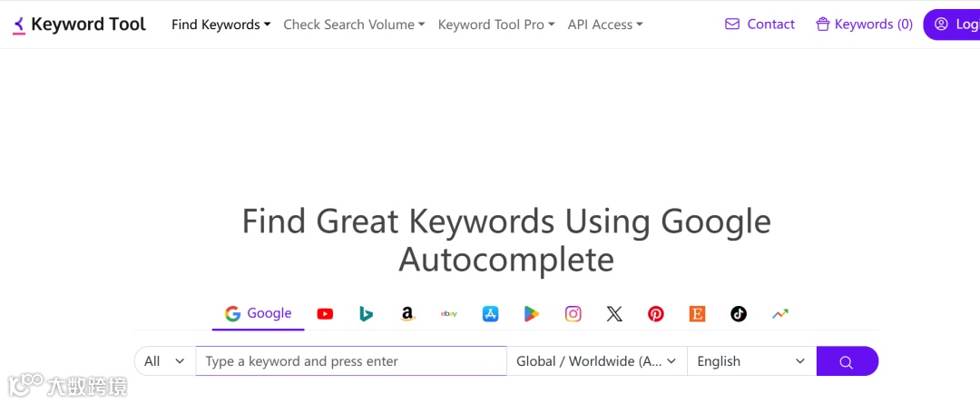Open the Contact link
Viewport: 980px width, 404px height.
[759, 25]
